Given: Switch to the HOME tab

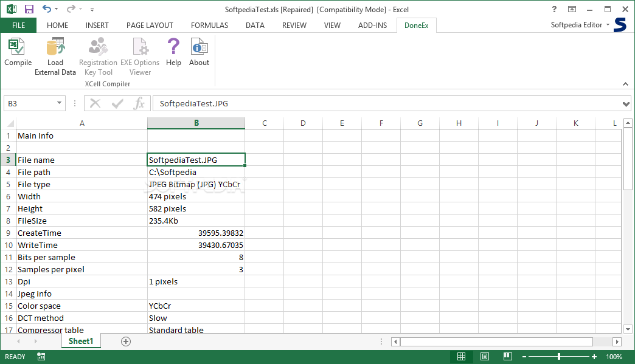Looking at the screenshot, I should pyautogui.click(x=58, y=25).
